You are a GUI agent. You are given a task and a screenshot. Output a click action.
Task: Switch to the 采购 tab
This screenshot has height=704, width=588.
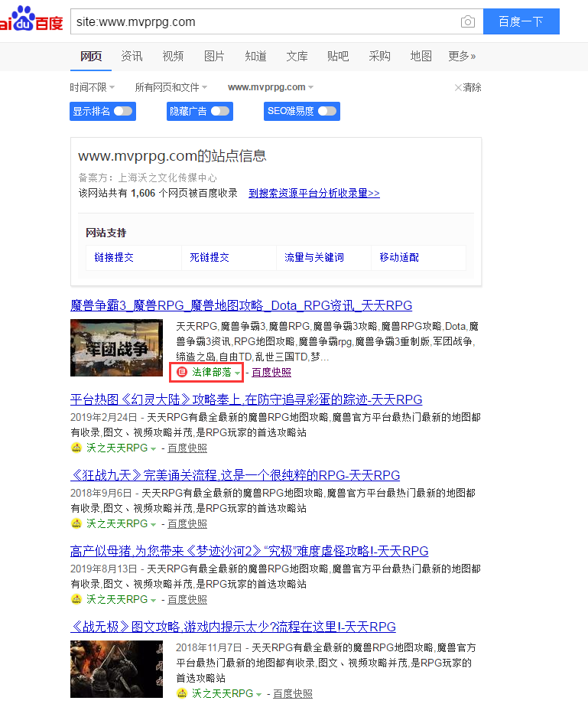click(x=379, y=56)
